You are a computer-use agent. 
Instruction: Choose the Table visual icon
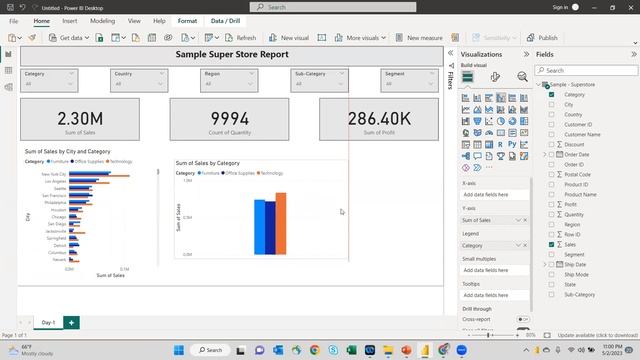477,144
